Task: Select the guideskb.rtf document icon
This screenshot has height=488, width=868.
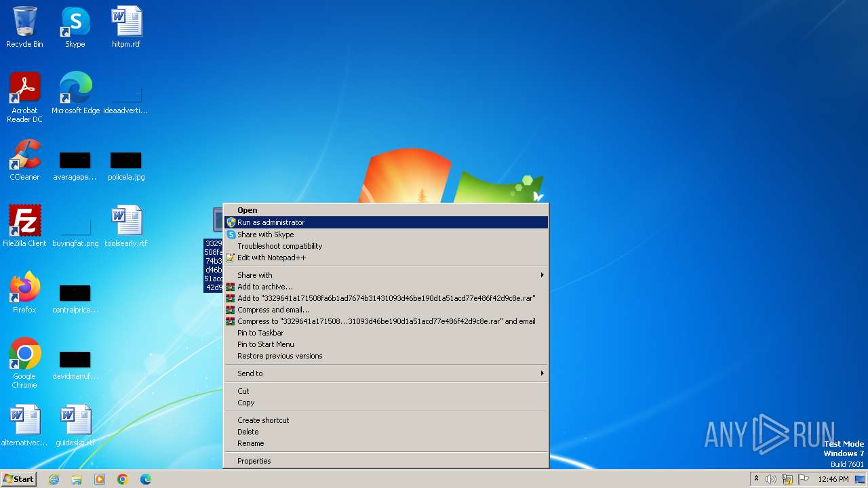Action: tap(75, 425)
